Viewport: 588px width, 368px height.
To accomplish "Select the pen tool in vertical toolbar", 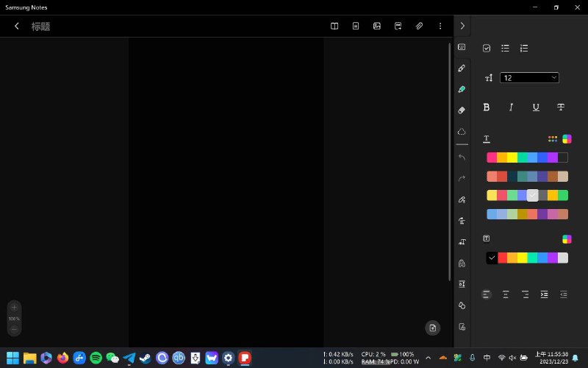I will [x=462, y=68].
